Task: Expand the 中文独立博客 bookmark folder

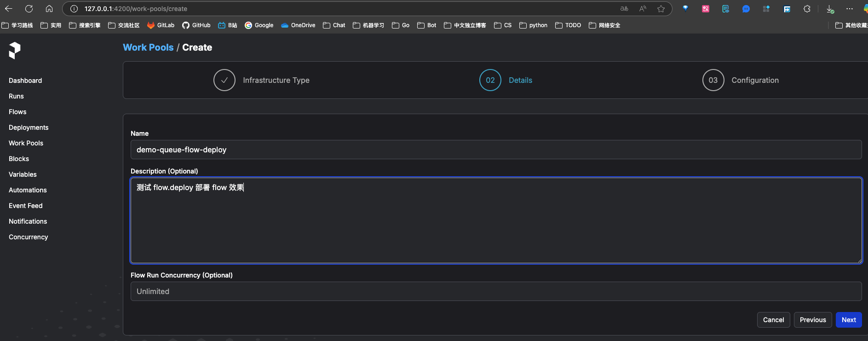Action: click(x=465, y=25)
